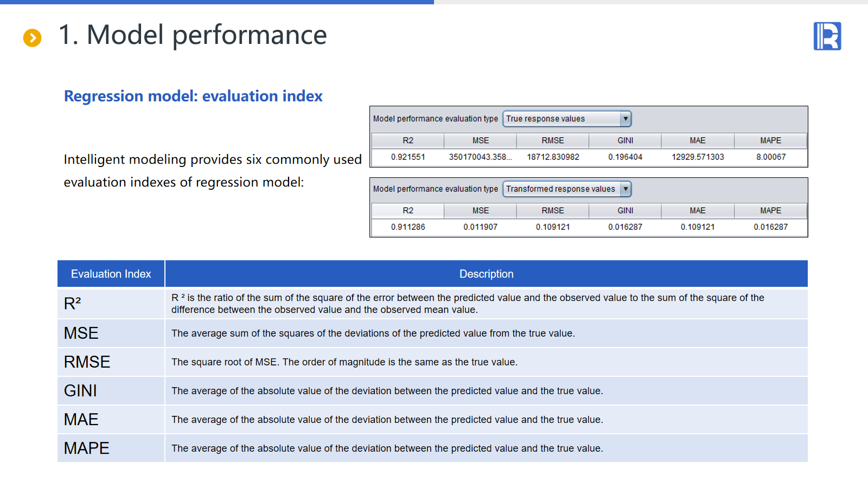This screenshot has height=488, width=868.
Task: Select the RMSE row in the index table
Action: point(87,362)
